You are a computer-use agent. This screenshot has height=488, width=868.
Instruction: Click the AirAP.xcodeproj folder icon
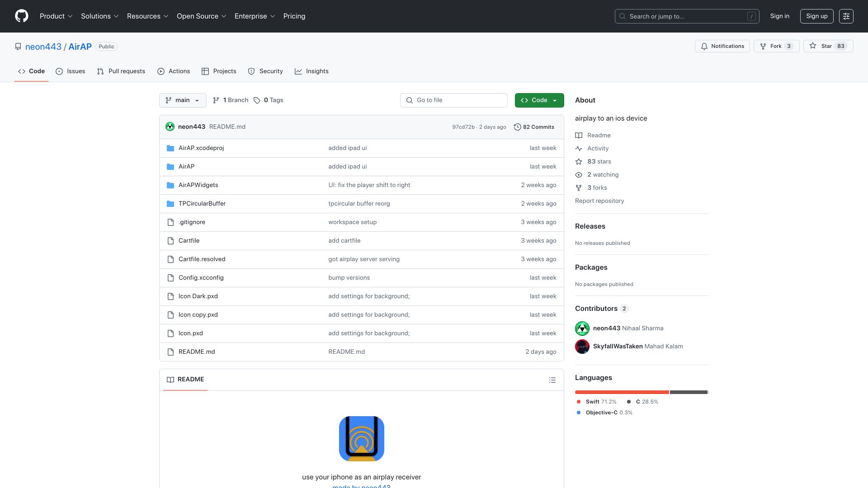tap(170, 148)
